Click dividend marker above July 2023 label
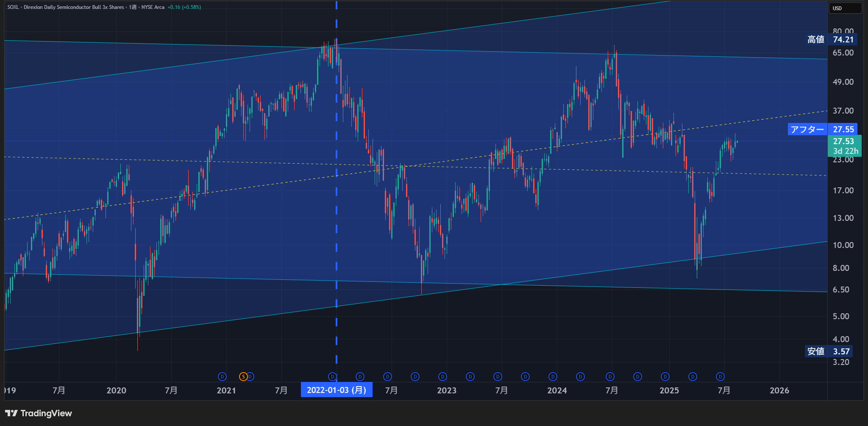 (498, 376)
